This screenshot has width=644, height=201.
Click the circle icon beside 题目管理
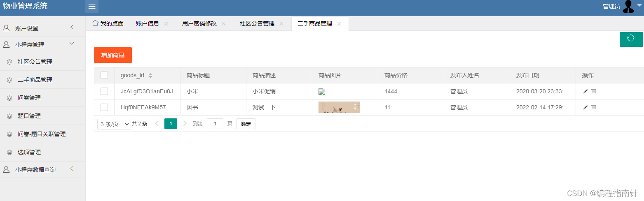9,116
